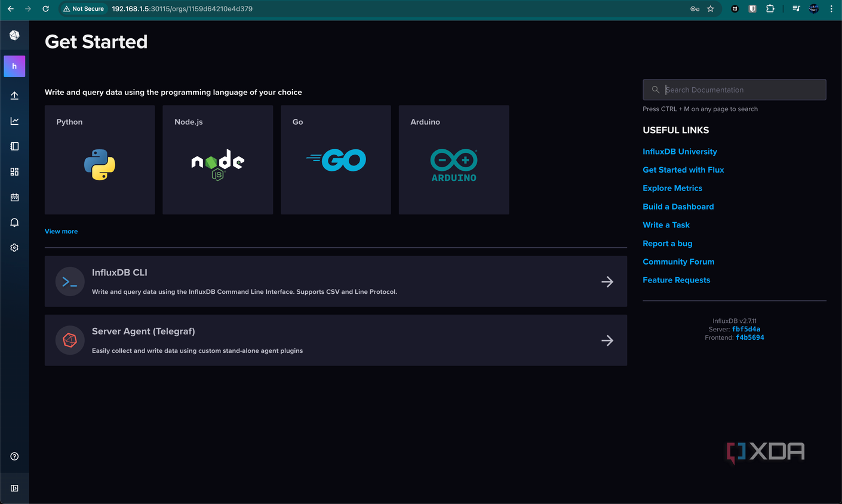Expand the sidebar navigation toggle icon
This screenshot has height=504, width=842.
[14, 488]
